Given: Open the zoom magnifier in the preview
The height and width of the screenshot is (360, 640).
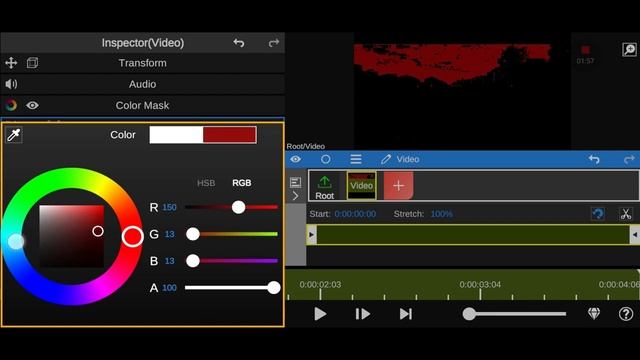Looking at the screenshot, I should [x=629, y=50].
